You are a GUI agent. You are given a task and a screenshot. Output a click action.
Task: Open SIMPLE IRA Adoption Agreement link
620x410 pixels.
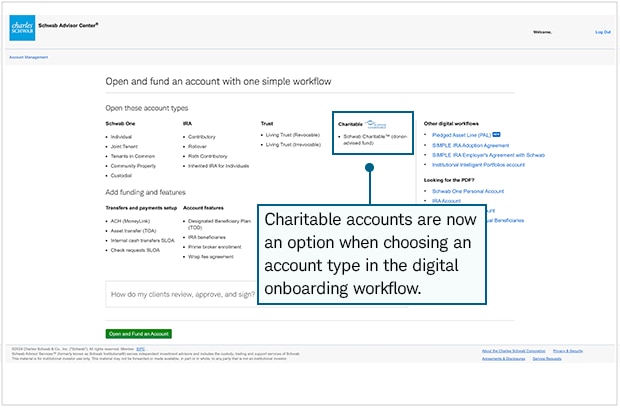coord(471,145)
